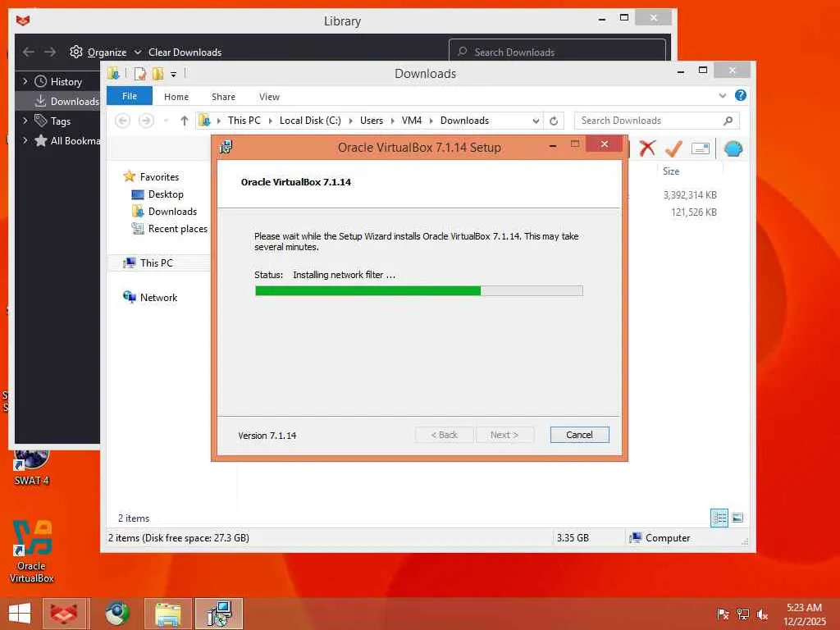The width and height of the screenshot is (840, 630).
Task: Click the taskbar clock showing 5:23 AM
Action: click(x=804, y=614)
